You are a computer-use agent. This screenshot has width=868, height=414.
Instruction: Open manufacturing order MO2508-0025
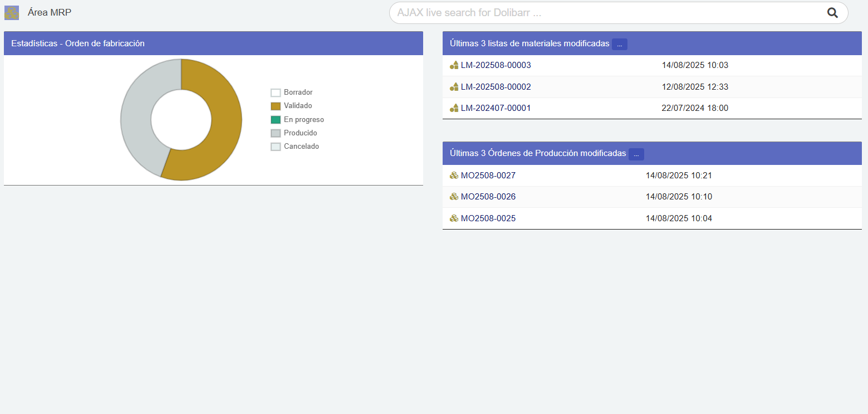tap(488, 218)
